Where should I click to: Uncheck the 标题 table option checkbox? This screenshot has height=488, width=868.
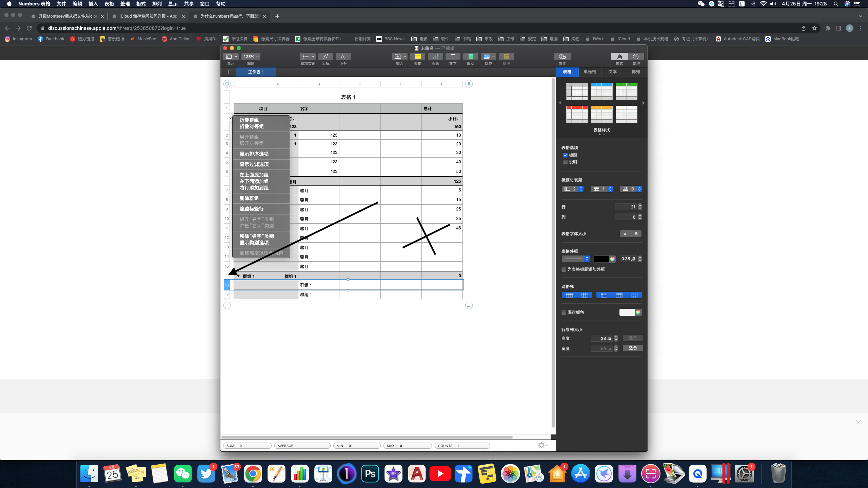point(565,155)
